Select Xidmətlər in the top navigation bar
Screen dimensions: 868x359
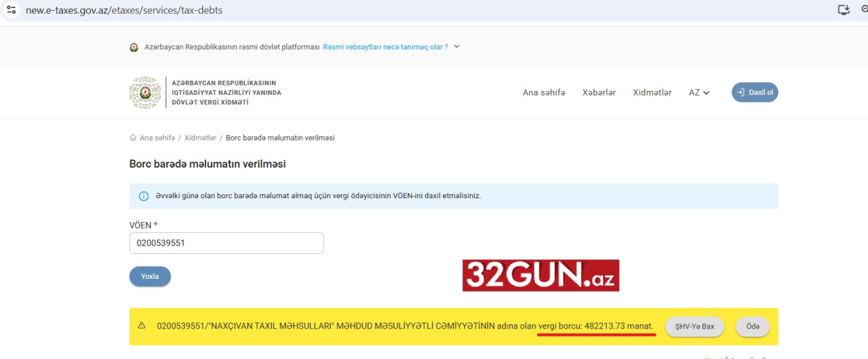(652, 93)
